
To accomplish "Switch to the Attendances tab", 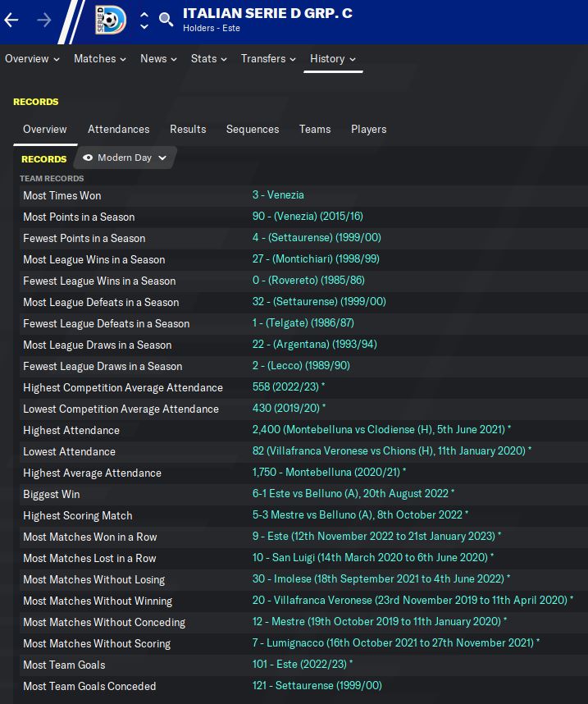I will point(118,129).
